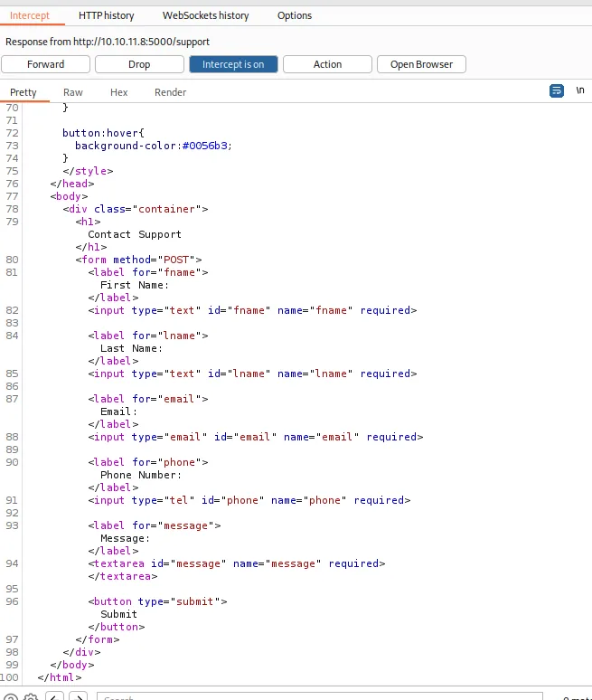Image resolution: width=592 pixels, height=700 pixels.
Task: Click the form method="POST" line
Action: (139, 260)
